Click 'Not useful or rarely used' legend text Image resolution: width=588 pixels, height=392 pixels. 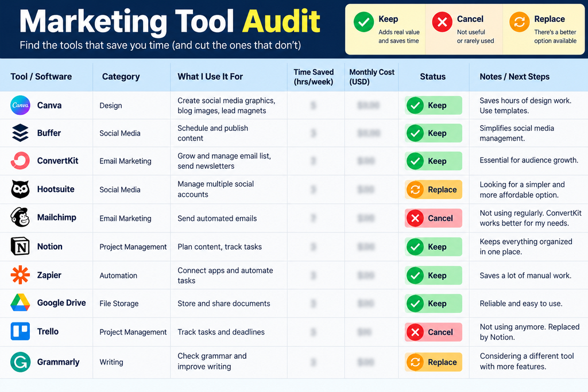click(475, 36)
